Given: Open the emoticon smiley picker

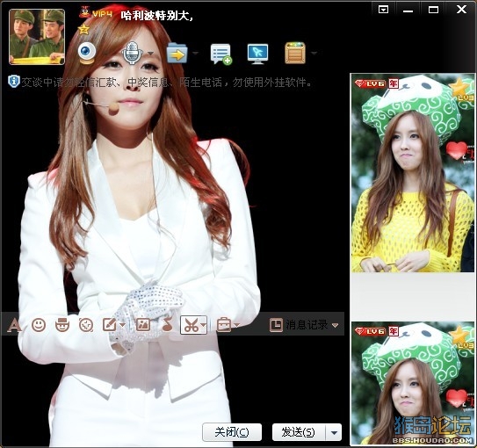Looking at the screenshot, I should pos(39,325).
